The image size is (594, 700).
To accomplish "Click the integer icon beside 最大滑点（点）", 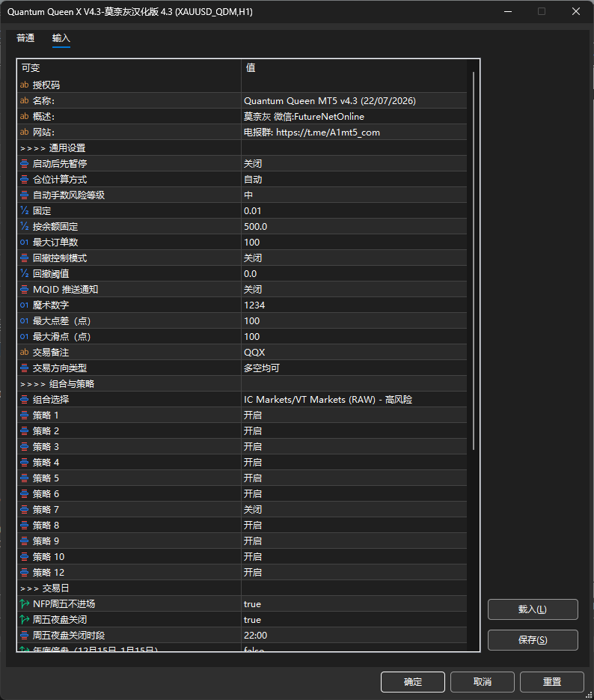I will pyautogui.click(x=25, y=337).
